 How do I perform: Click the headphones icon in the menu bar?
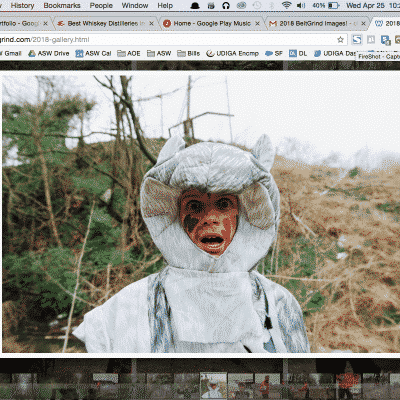click(x=226, y=6)
